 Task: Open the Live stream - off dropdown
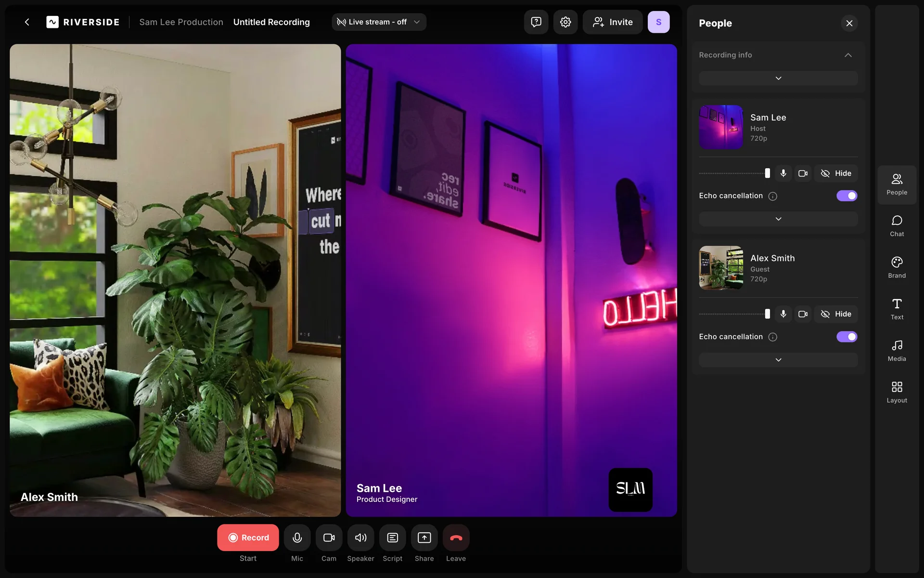tap(379, 22)
